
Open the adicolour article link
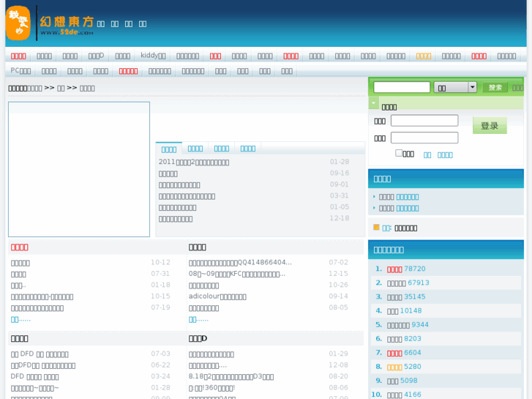coord(217,297)
